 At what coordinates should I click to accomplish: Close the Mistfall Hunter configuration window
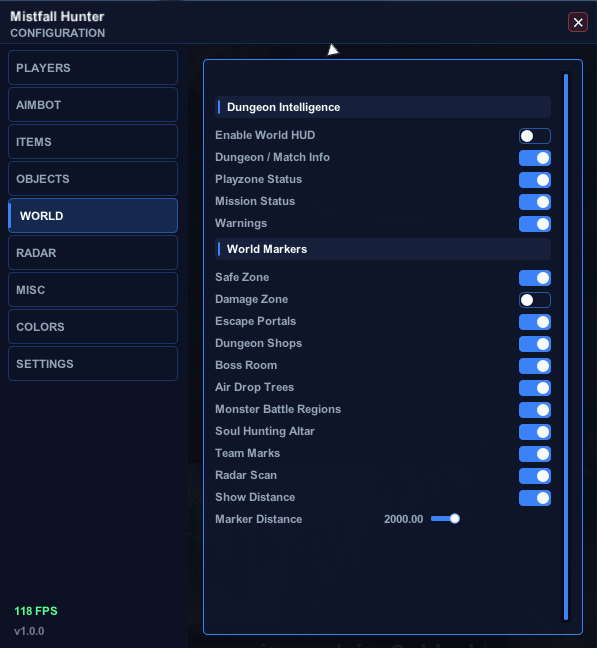(x=578, y=22)
